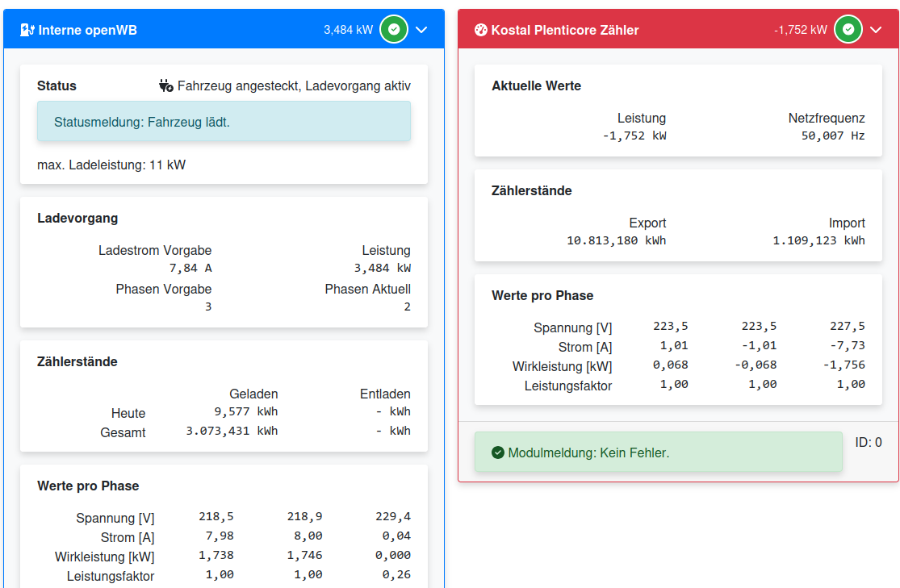Screen dimensions: 900x588
Task: Collapse the Kostal Plenticore Zähler card chevron
Action: [x=875, y=30]
